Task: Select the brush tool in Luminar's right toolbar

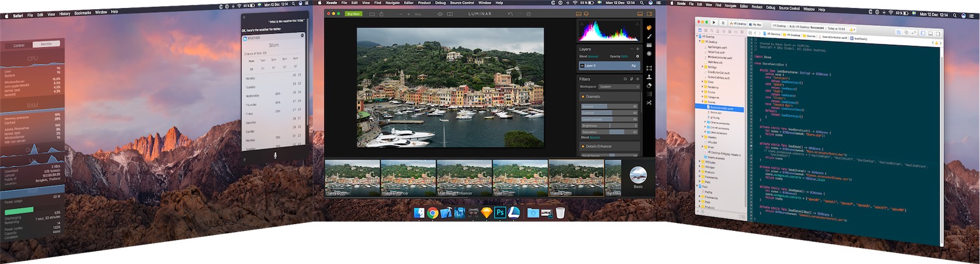Action: coord(649,36)
